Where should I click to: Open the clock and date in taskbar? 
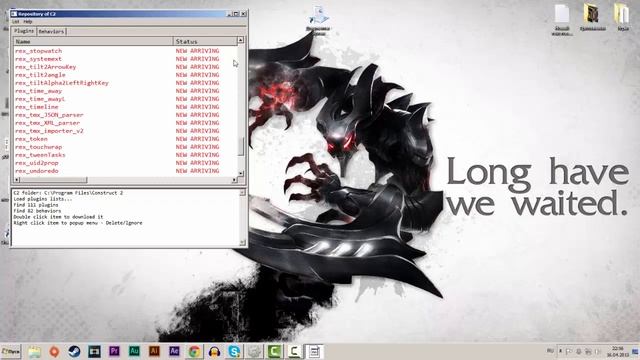[x=618, y=351]
